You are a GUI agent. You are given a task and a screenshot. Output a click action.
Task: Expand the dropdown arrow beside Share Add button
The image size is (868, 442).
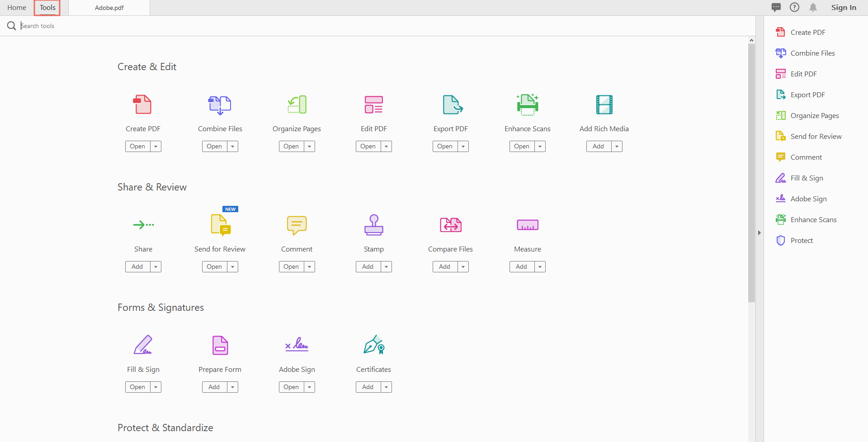point(156,266)
